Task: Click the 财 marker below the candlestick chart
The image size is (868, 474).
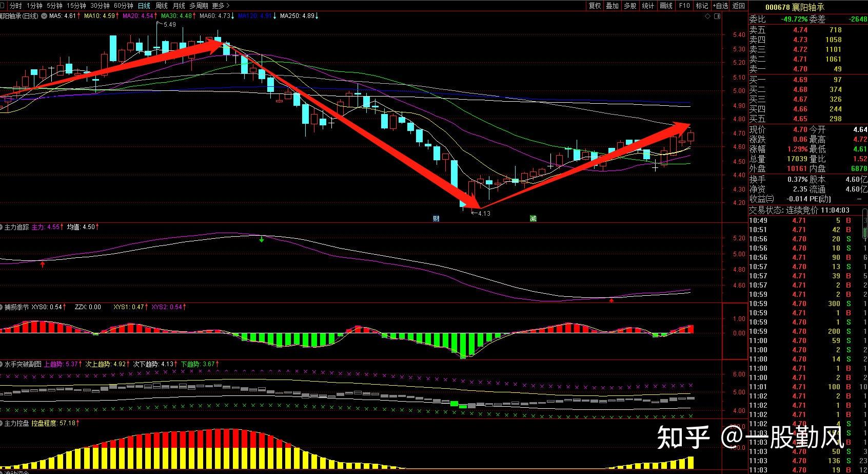Action: [x=436, y=218]
